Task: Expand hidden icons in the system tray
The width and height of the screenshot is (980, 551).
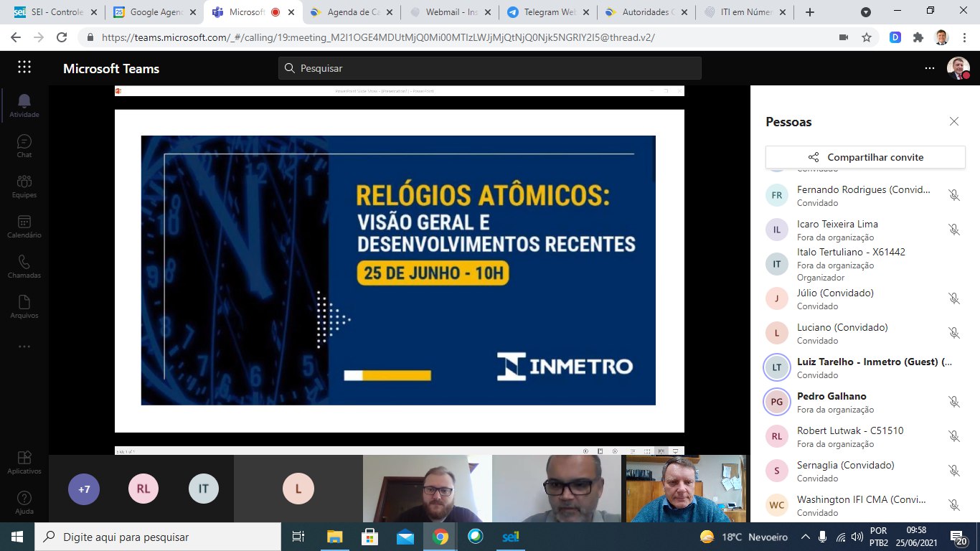Action: coord(805,535)
